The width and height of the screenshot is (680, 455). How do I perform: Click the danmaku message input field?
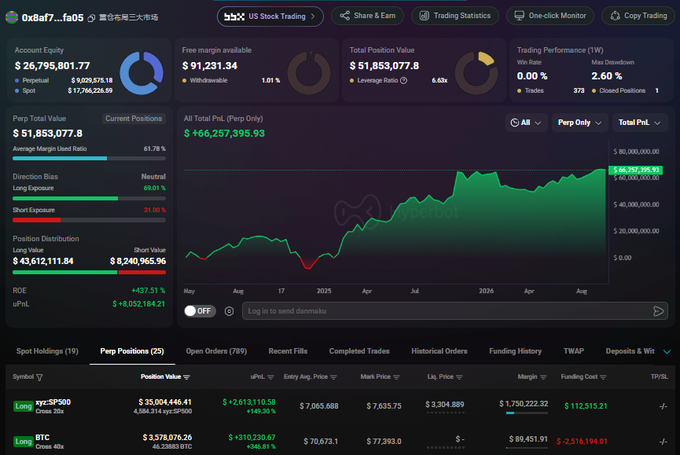[447, 311]
